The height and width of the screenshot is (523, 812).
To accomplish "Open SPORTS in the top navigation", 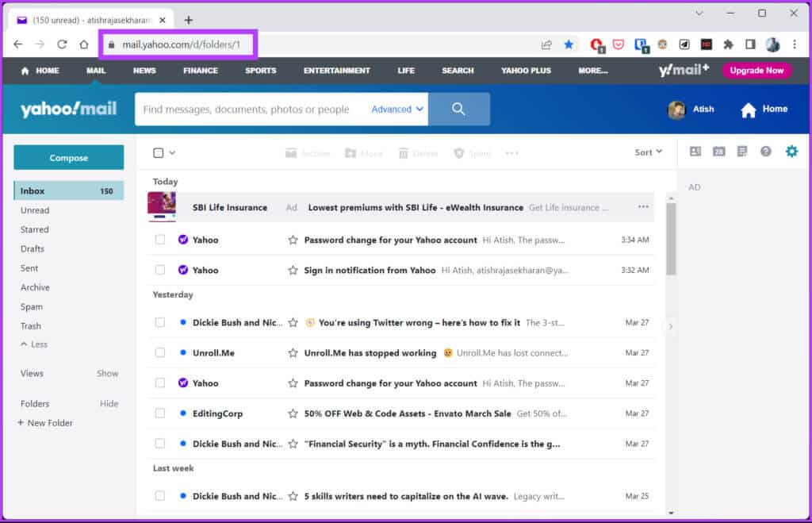I will tap(260, 71).
